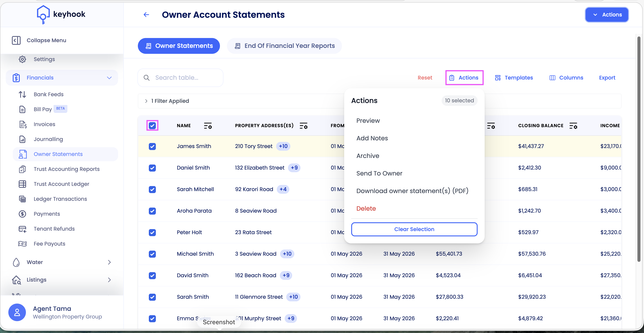The width and height of the screenshot is (644, 333).
Task: Collapse the Financials menu chevron
Action: point(109,78)
